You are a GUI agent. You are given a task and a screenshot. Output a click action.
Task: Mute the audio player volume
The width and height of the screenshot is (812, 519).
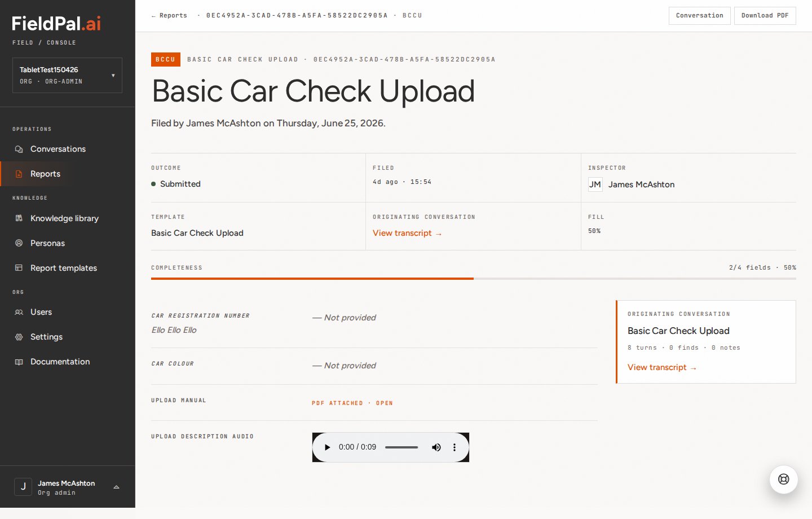tap(436, 447)
